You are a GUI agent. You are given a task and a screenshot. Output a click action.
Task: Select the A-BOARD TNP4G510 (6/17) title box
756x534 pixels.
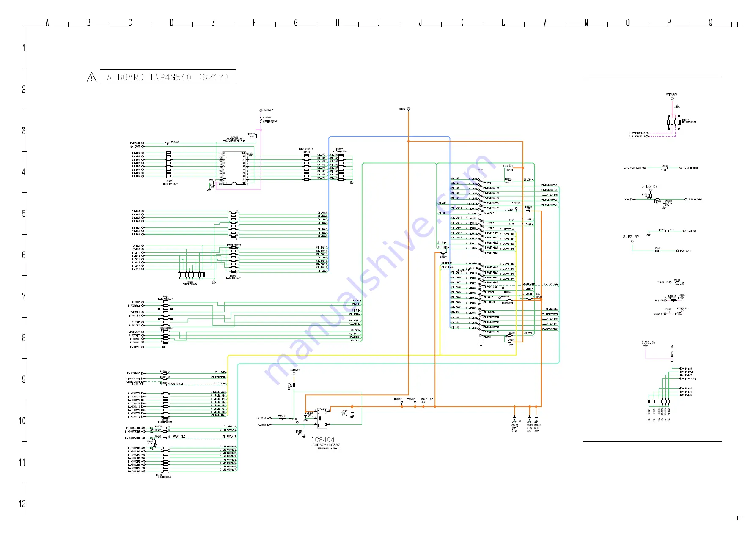(x=168, y=77)
